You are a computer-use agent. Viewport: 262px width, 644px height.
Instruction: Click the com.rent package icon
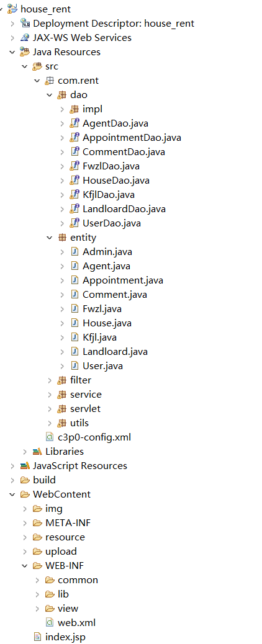point(50,81)
